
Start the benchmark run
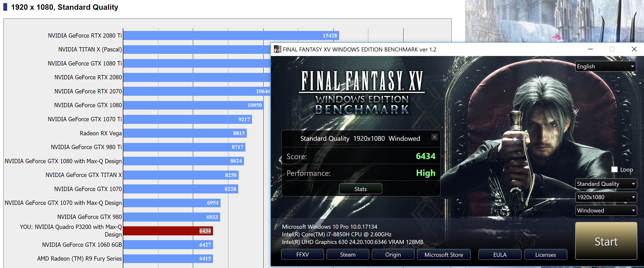tap(606, 241)
